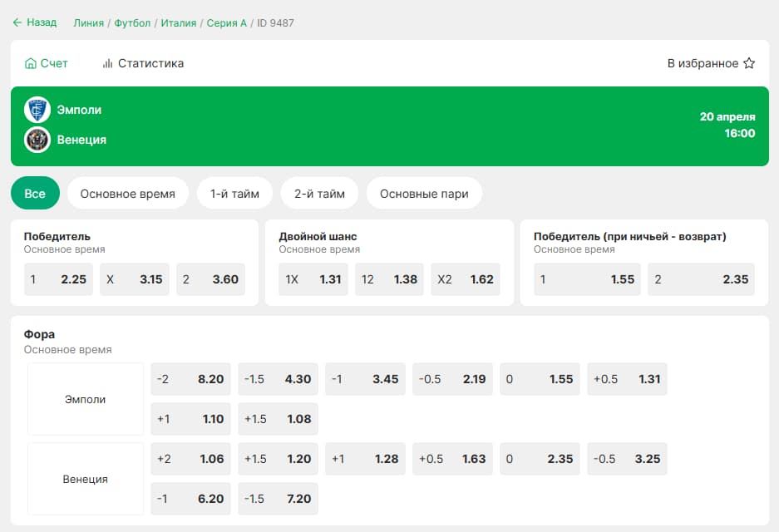
Task: Click the Венеция handicap row label
Action: click(86, 479)
